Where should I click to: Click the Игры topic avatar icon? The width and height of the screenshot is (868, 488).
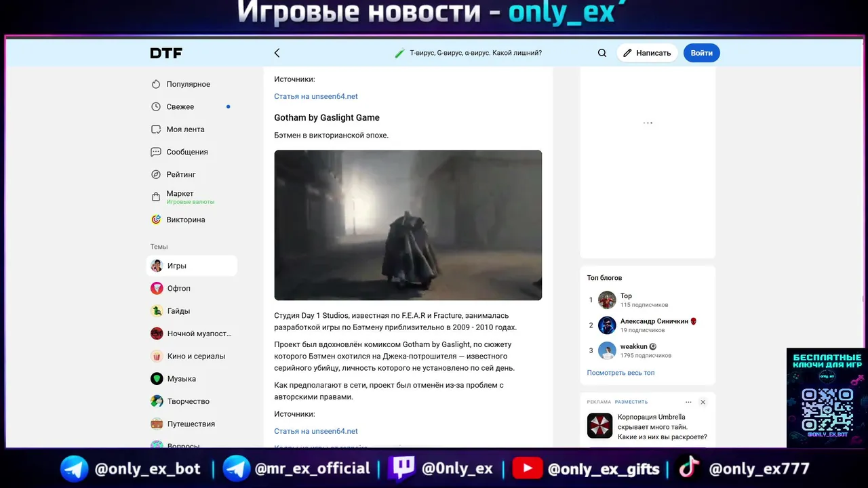click(157, 266)
